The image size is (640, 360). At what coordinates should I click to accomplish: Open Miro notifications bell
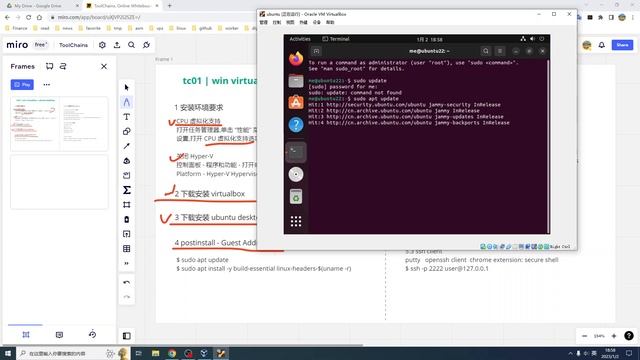(x=602, y=45)
